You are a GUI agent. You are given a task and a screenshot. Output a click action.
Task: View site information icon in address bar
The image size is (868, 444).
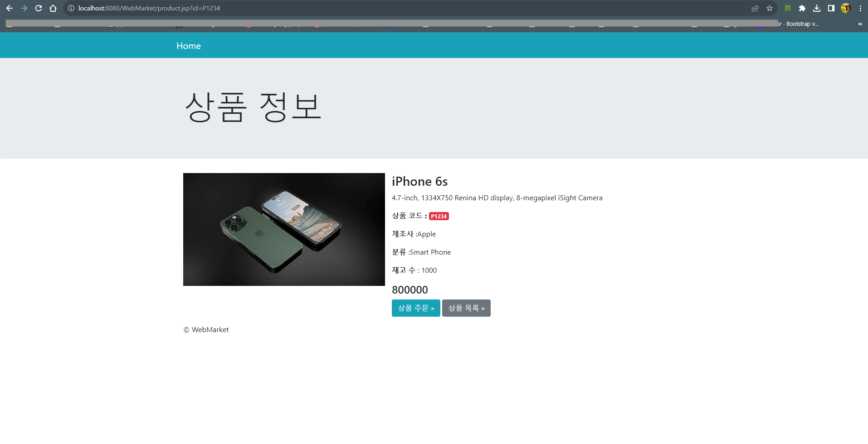click(71, 8)
